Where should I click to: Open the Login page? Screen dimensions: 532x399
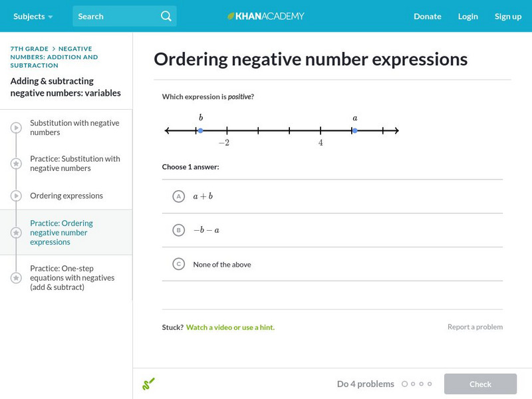pyautogui.click(x=468, y=16)
